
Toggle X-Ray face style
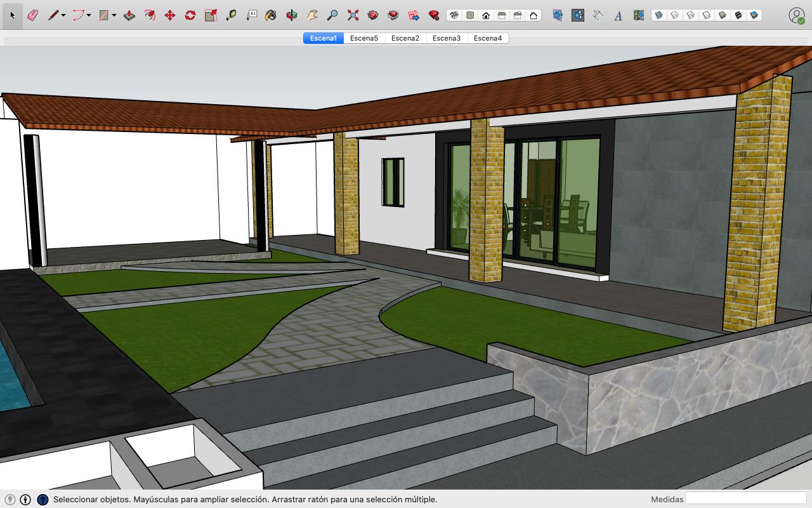(x=659, y=15)
